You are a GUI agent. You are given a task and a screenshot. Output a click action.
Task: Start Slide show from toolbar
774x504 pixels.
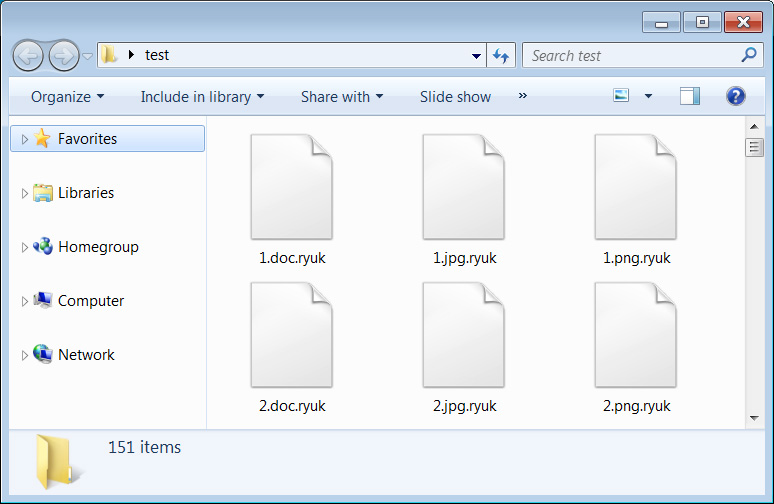(x=456, y=97)
